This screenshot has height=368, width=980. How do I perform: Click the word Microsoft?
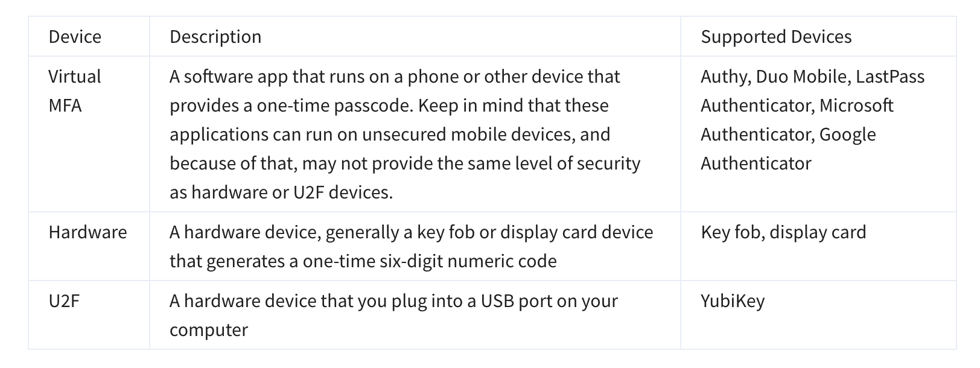click(x=856, y=106)
